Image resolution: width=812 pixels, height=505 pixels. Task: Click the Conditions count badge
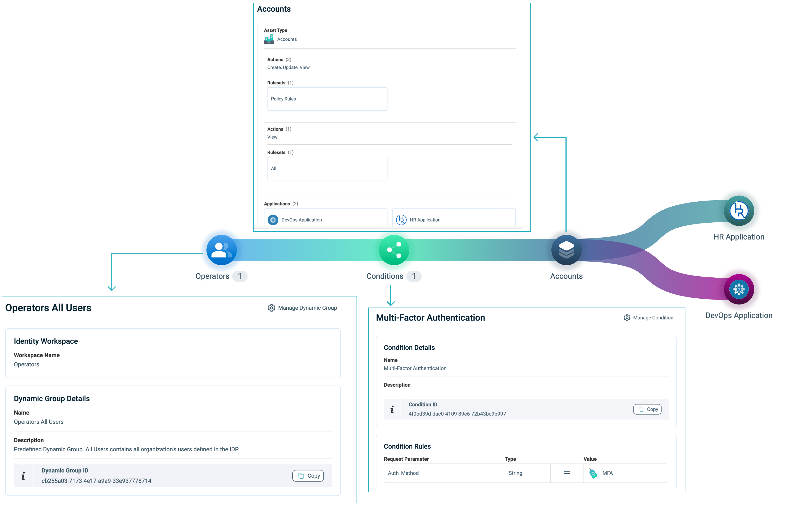click(414, 276)
